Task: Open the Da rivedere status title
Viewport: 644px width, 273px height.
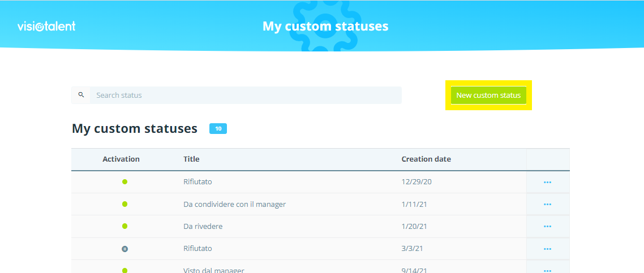Action: (203, 226)
